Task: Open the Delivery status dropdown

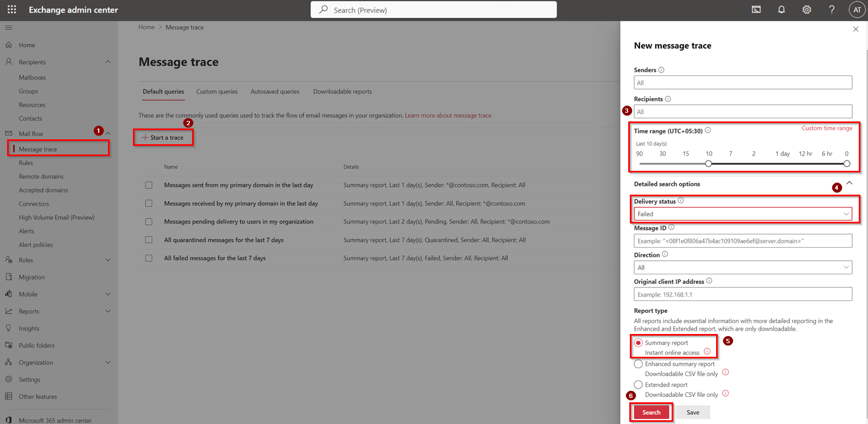Action: [742, 214]
